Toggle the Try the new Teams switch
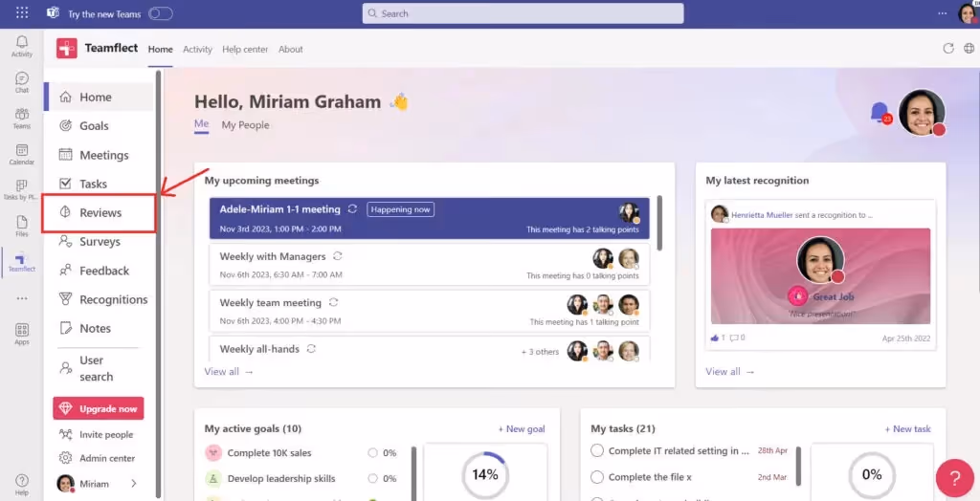 click(x=161, y=13)
